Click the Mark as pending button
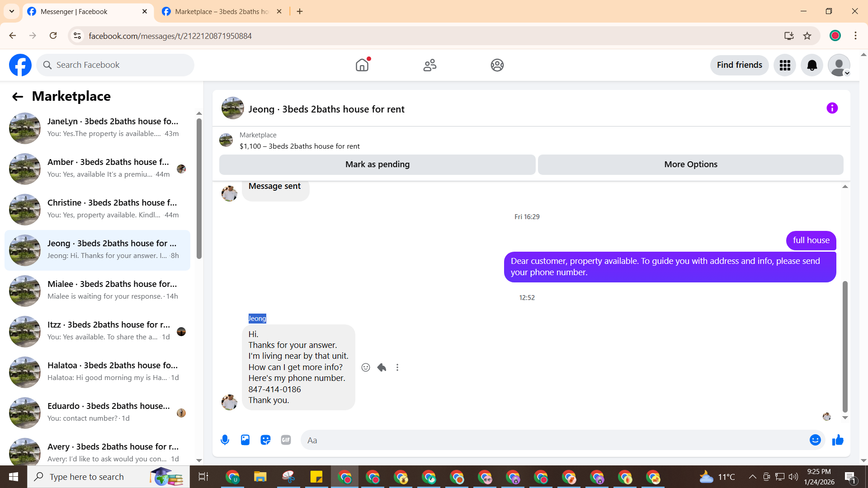 click(377, 164)
